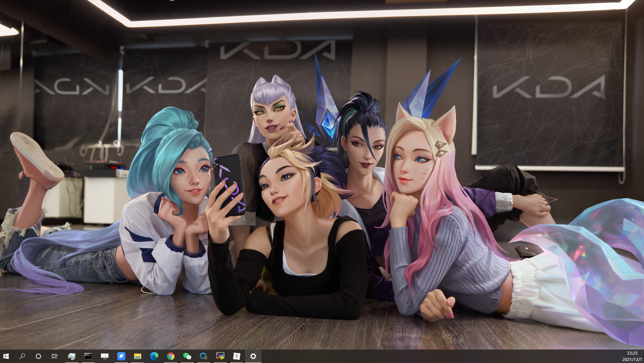Open Task View in taskbar
The image size is (644, 363).
(x=55, y=356)
